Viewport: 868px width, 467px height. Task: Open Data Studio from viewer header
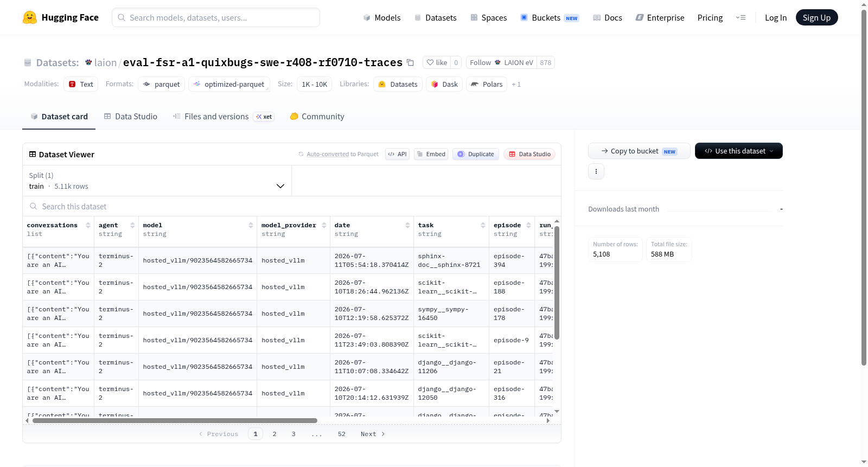click(x=529, y=154)
